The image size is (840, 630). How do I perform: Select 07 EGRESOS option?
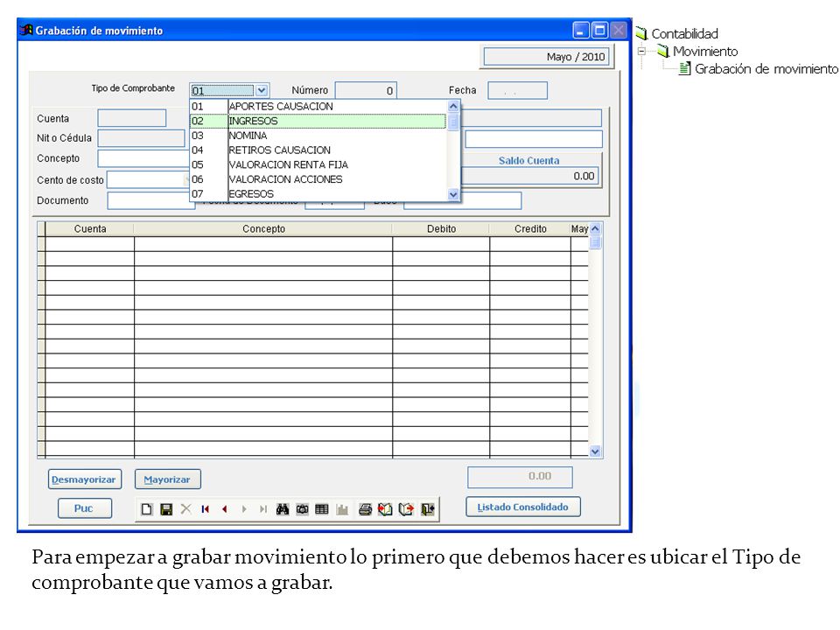click(318, 193)
